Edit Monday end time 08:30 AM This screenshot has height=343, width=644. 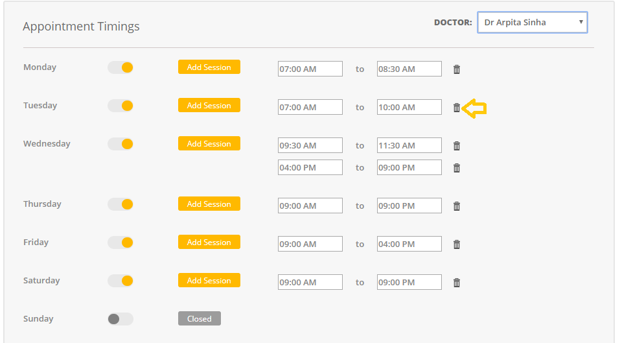(409, 69)
